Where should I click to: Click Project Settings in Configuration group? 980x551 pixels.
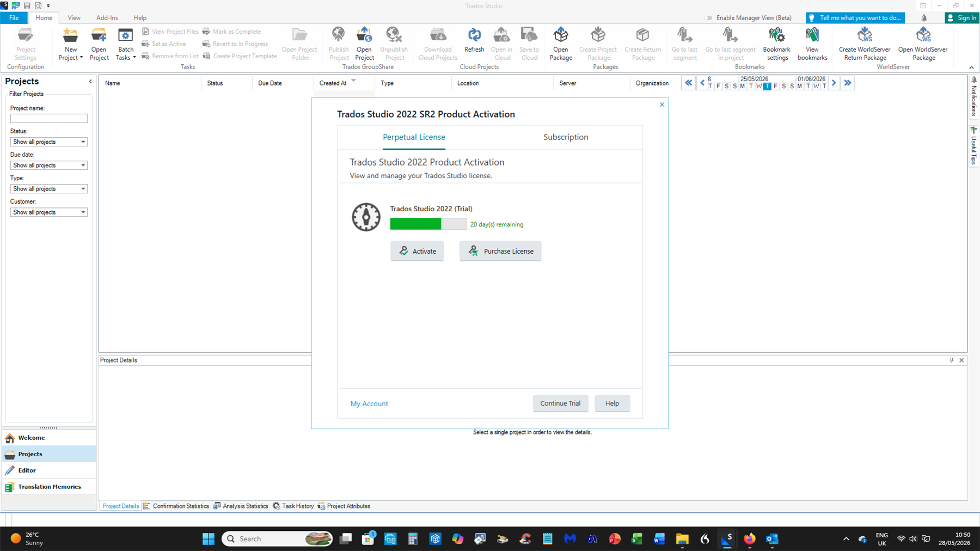(x=26, y=44)
